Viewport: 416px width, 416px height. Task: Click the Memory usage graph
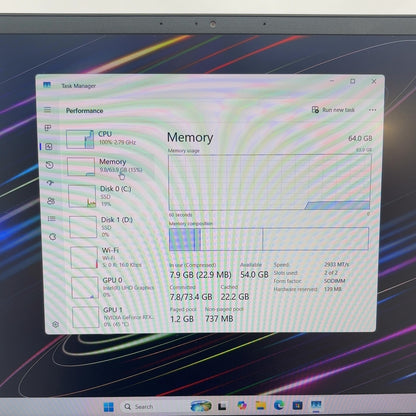coord(270,182)
